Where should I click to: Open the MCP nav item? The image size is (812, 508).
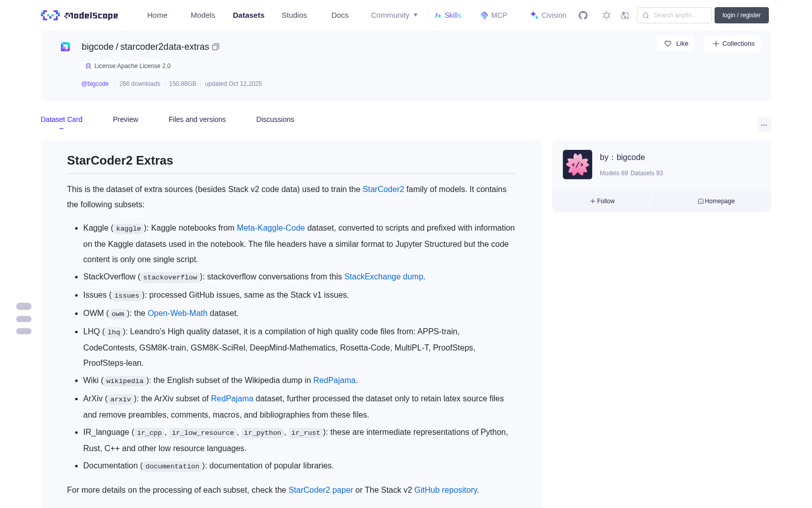coord(493,15)
